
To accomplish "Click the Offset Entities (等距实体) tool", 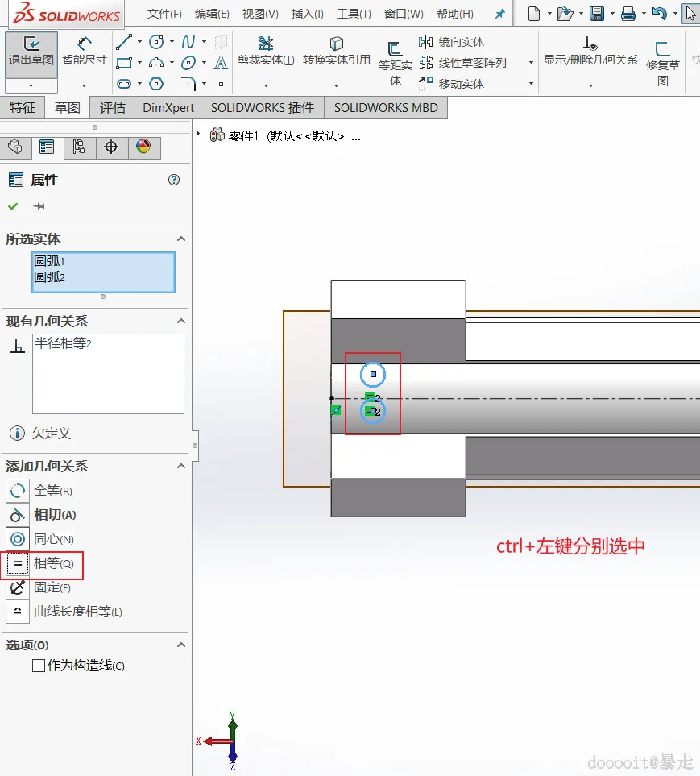I will click(395, 63).
